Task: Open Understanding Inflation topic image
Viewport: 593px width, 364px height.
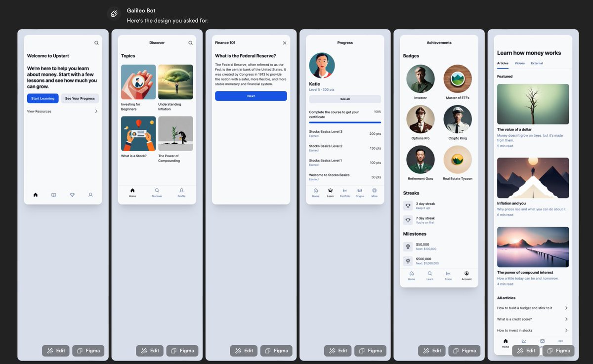Action: coord(175,82)
